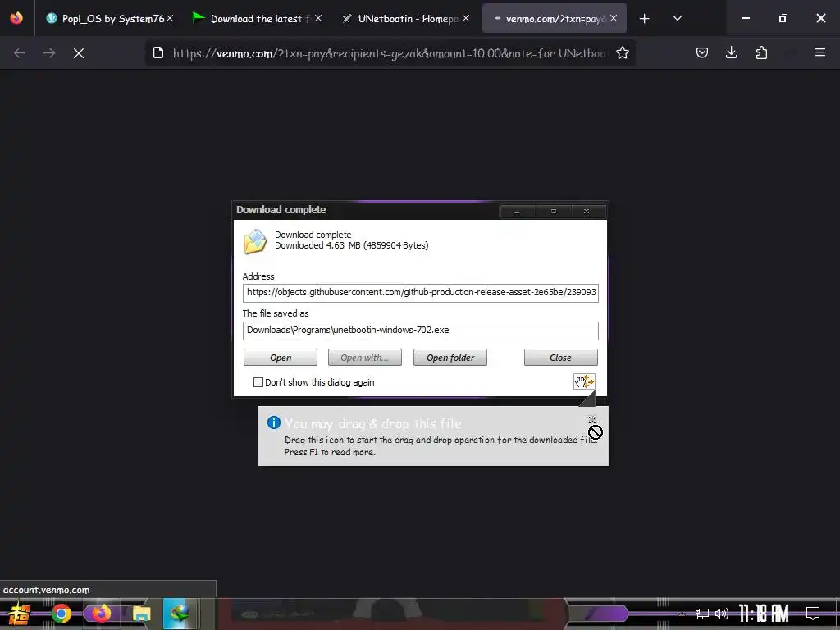Open Firefox hamburger application menu

tap(819, 52)
